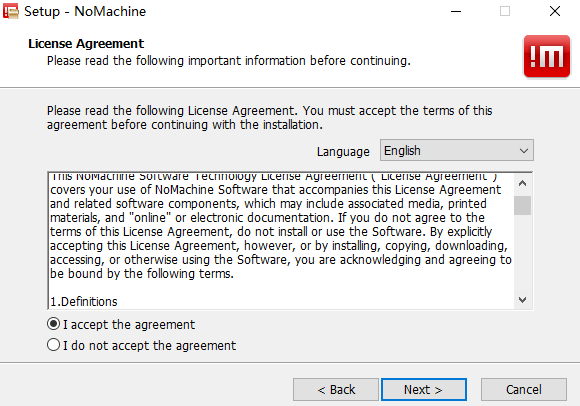Click the "License Agreement" bold heading
Viewport: 580px width, 406px height.
pos(86,44)
